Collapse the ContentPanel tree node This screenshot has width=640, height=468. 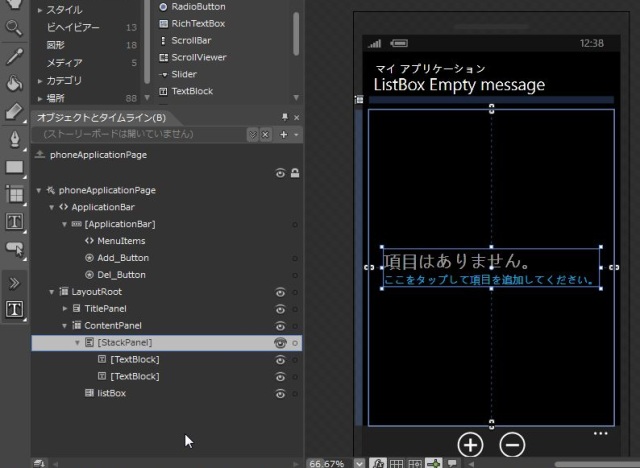point(64,326)
